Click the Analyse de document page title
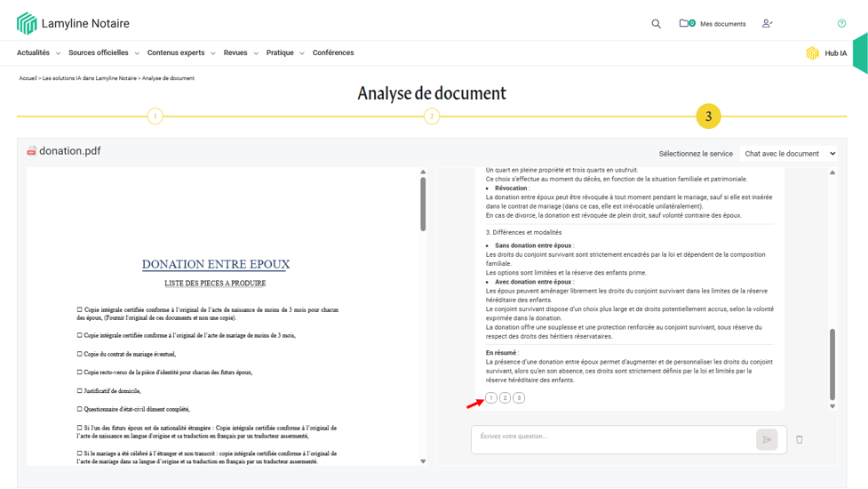Screen dimensions: 868x489 [x=432, y=93]
